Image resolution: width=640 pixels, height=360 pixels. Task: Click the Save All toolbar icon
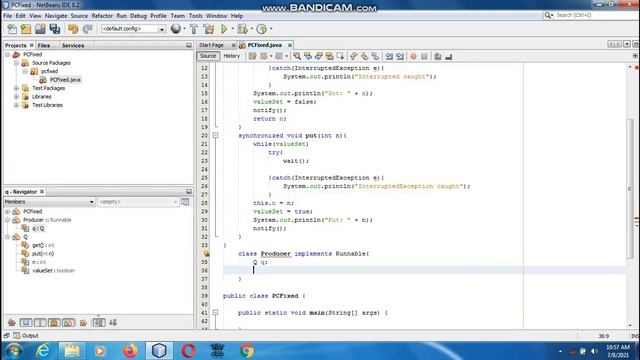(x=55, y=29)
